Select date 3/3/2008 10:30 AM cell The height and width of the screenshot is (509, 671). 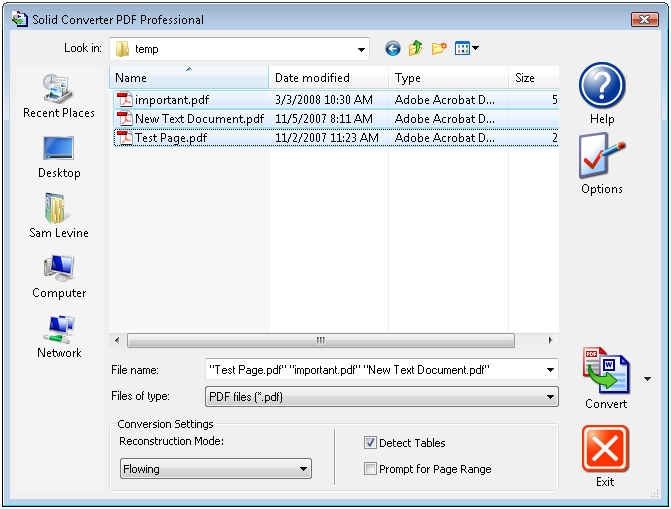pyautogui.click(x=324, y=100)
